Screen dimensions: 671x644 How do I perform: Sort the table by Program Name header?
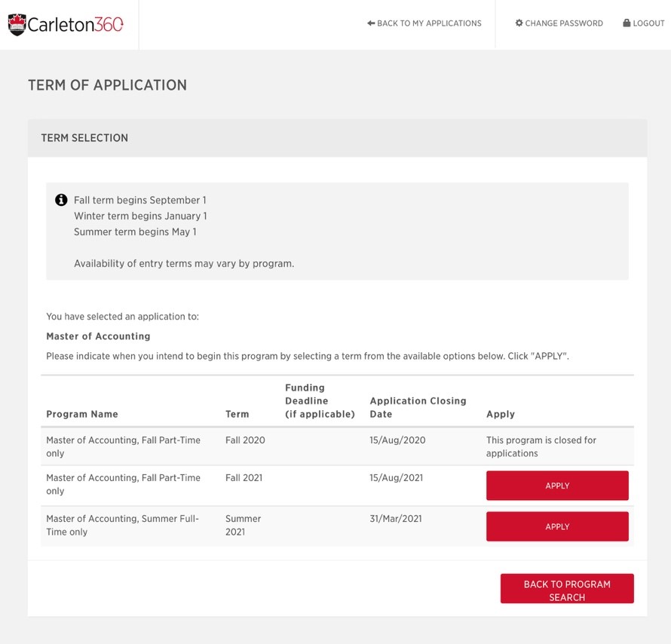pyautogui.click(x=82, y=413)
